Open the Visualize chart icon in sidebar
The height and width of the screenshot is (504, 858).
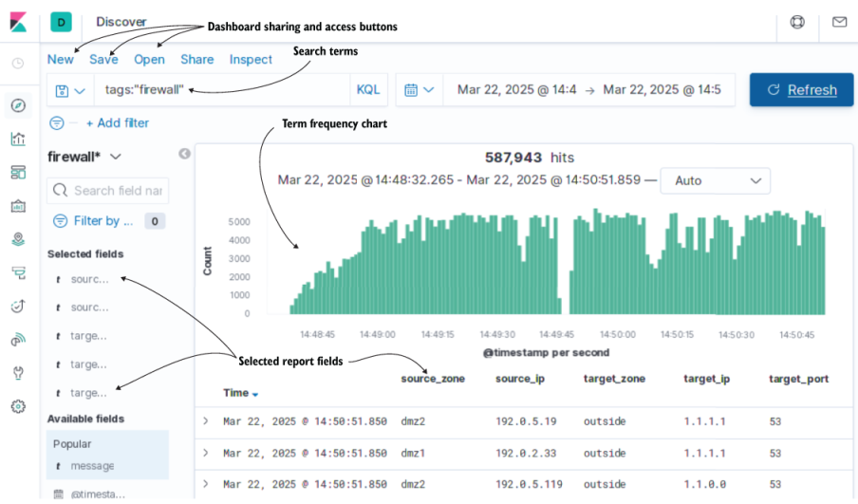pyautogui.click(x=18, y=139)
